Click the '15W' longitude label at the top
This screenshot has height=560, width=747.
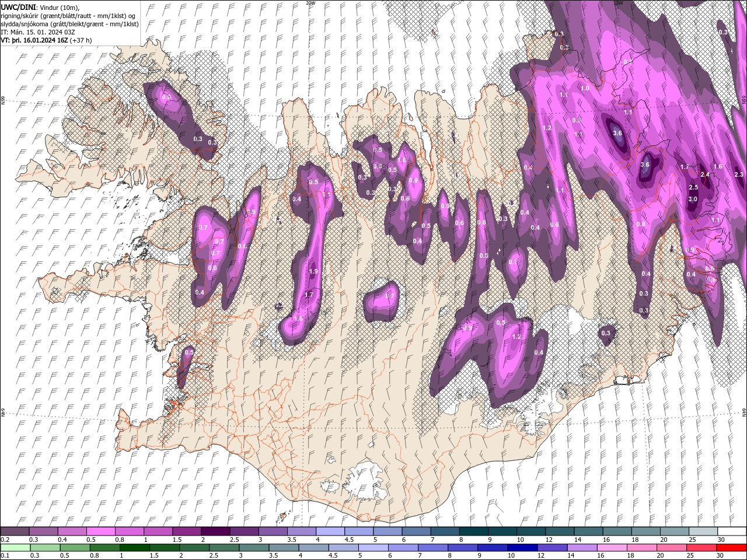pyautogui.click(x=618, y=3)
